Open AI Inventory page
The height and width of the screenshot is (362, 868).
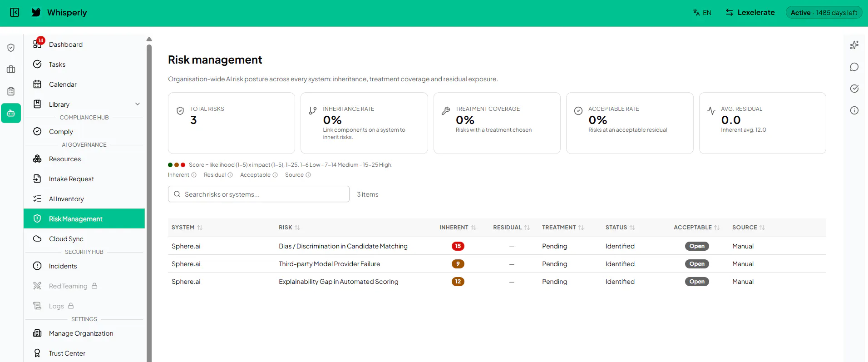tap(84, 199)
